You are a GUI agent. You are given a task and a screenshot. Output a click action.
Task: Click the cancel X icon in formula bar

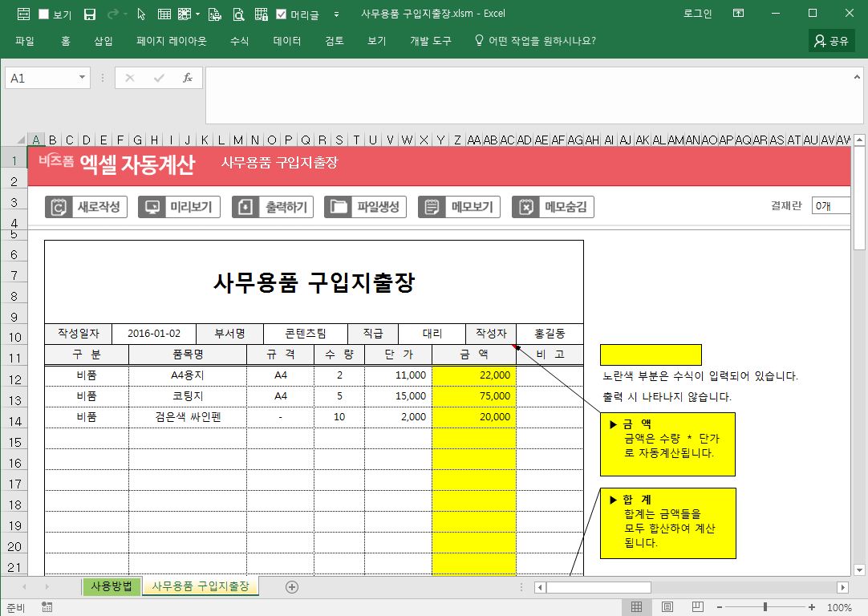click(129, 78)
